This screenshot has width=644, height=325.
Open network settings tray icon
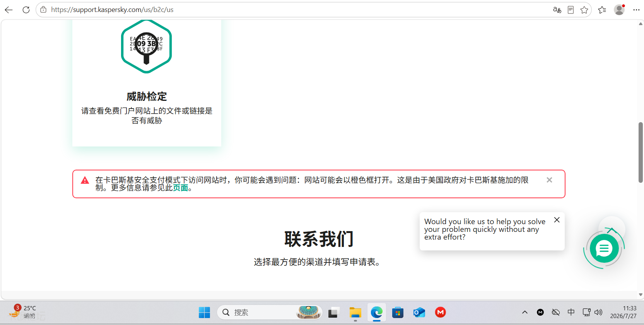[x=586, y=312]
